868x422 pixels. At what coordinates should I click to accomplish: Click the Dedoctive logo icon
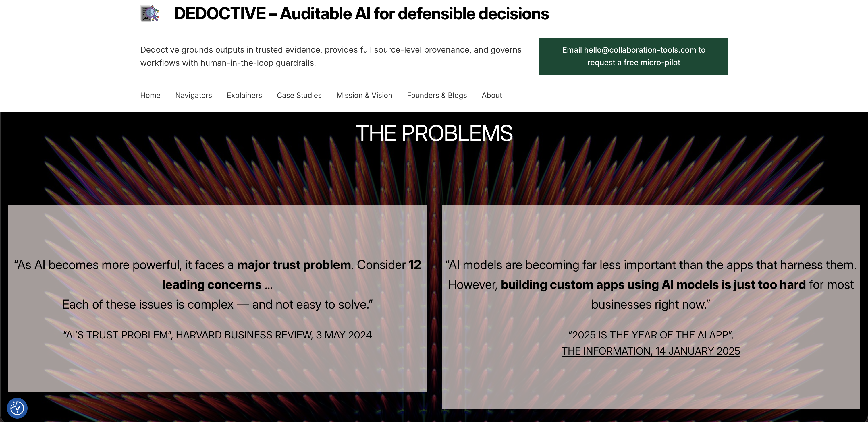pyautogui.click(x=150, y=13)
